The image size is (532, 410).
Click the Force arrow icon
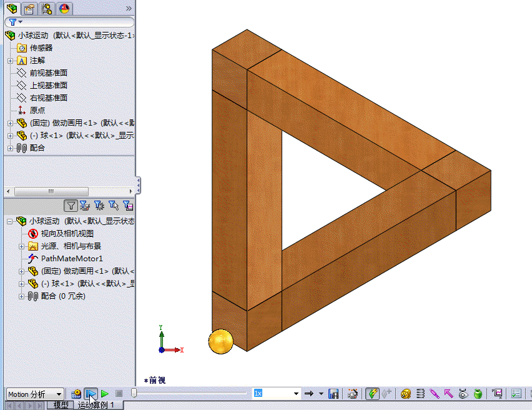[x=448, y=394]
